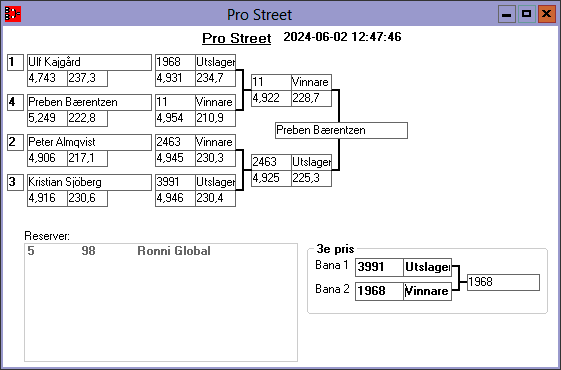Click the 4,945 time cell
This screenshot has height=370, width=561.
[x=175, y=159]
